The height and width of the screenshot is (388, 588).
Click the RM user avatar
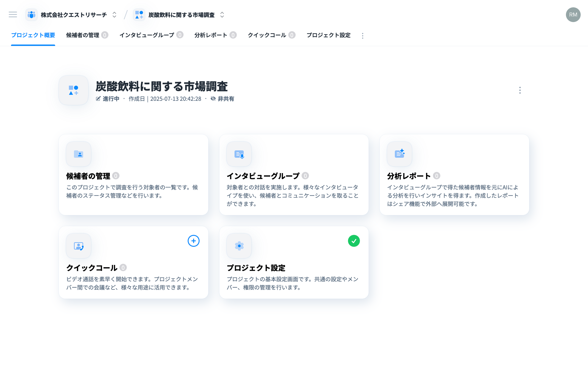click(x=573, y=15)
